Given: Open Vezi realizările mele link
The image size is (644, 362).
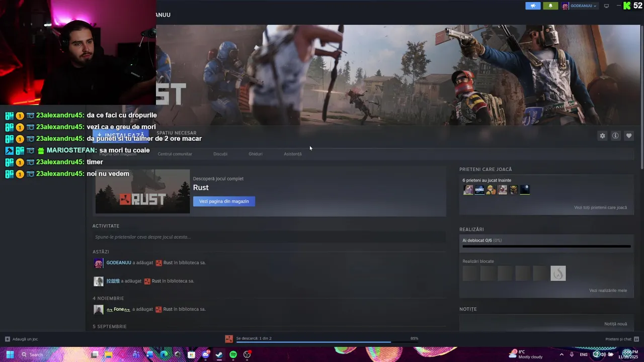Looking at the screenshot, I should tap(608, 291).
